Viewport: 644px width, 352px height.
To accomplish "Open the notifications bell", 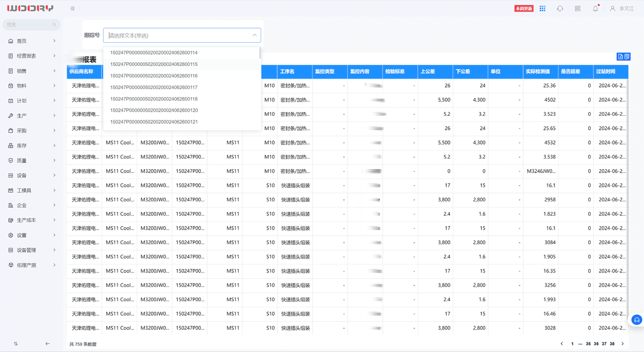I will 595,9.
